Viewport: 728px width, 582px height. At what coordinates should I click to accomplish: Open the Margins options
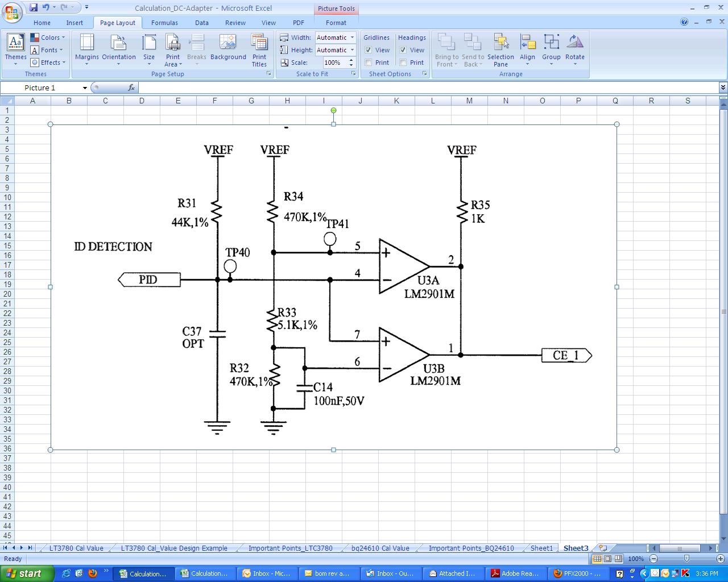(x=87, y=49)
